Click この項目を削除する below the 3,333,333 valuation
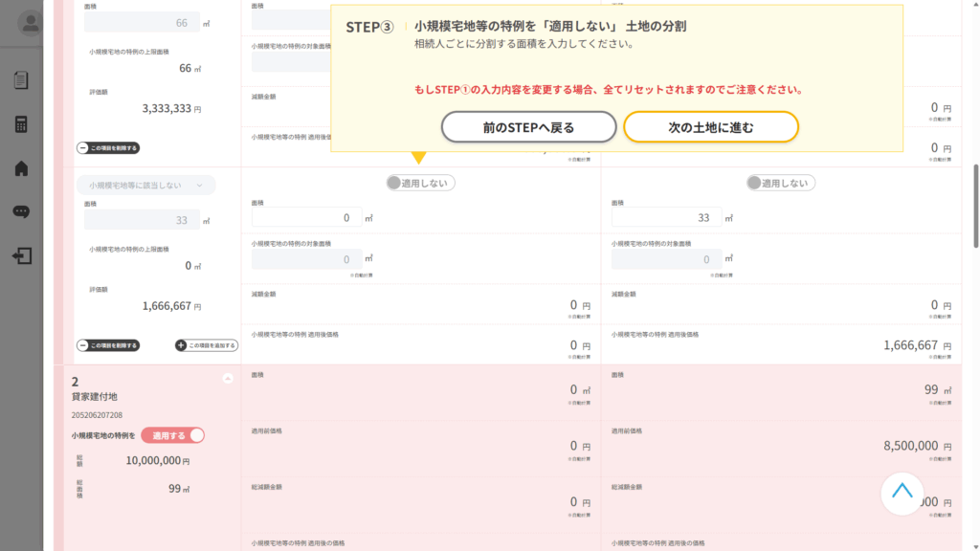 pyautogui.click(x=108, y=148)
